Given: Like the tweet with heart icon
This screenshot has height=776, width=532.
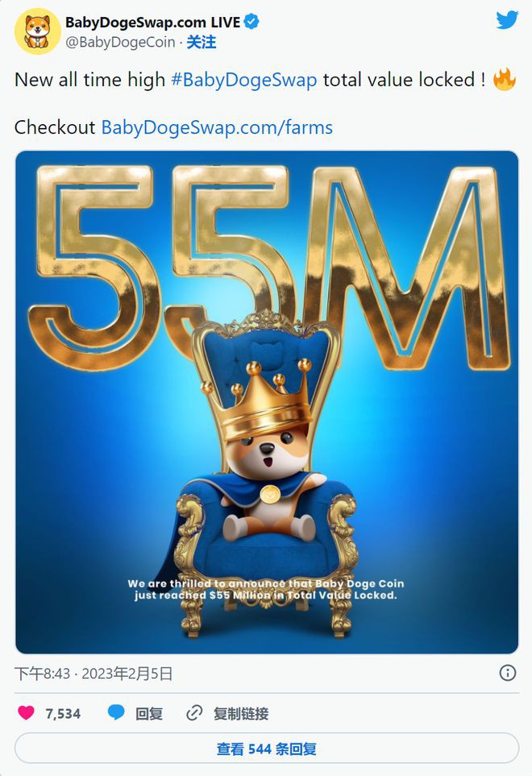Looking at the screenshot, I should [27, 712].
